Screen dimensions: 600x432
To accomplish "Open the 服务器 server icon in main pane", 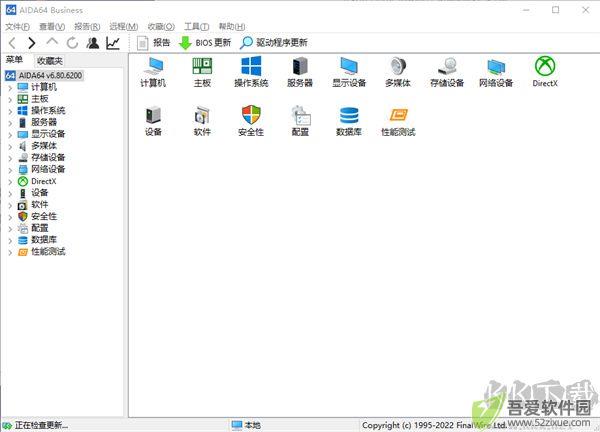I will coord(300,72).
